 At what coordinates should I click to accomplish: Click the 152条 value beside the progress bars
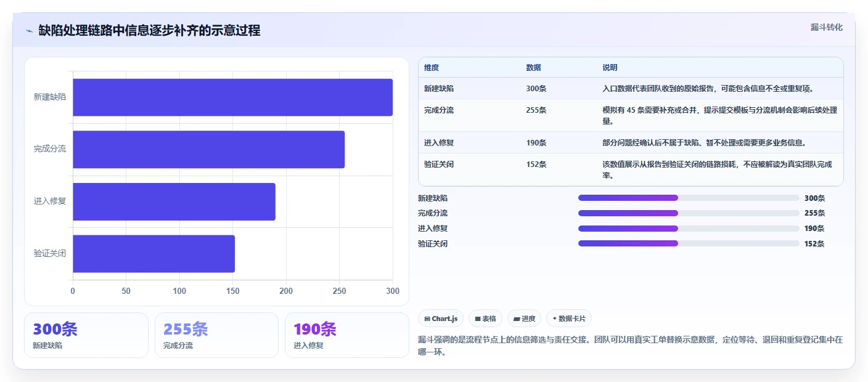(814, 243)
